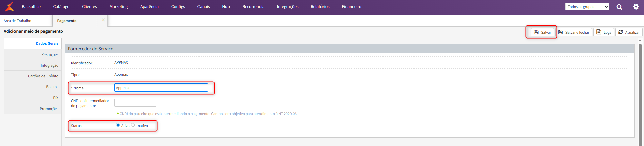Open the Integrações menu
The width and height of the screenshot is (644, 146).
pos(287,7)
